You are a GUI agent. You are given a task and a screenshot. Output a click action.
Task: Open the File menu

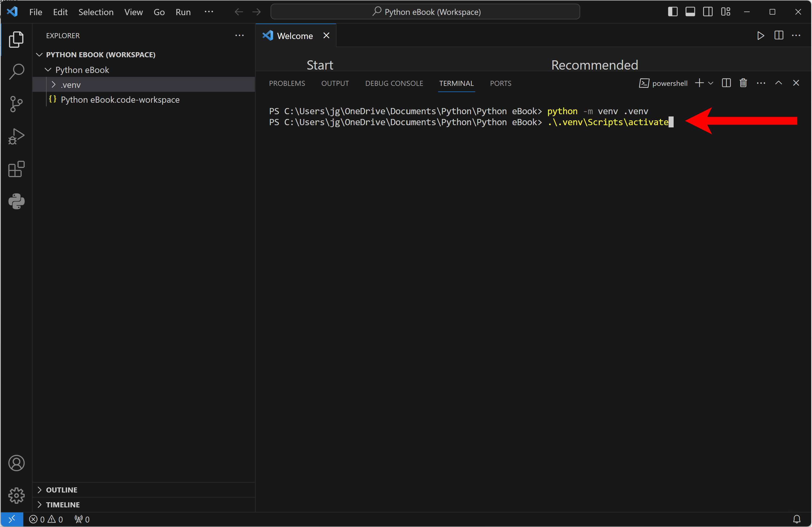point(35,12)
